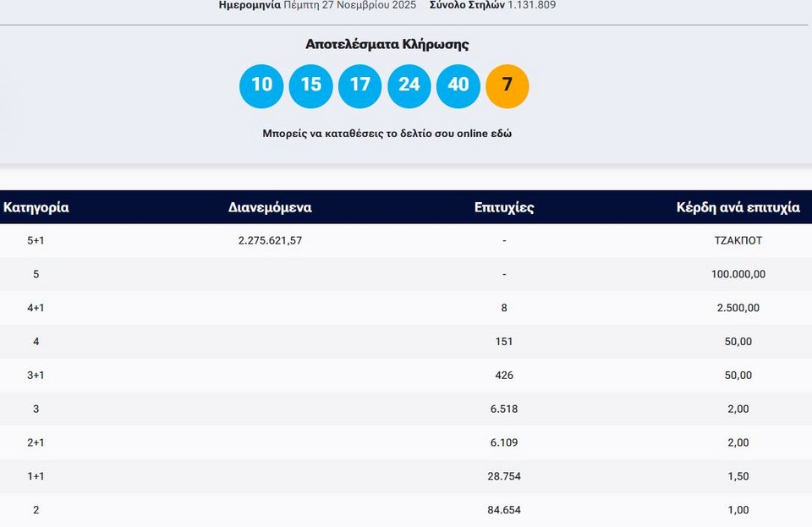Click the Διανεμόμενα column header

[270, 207]
